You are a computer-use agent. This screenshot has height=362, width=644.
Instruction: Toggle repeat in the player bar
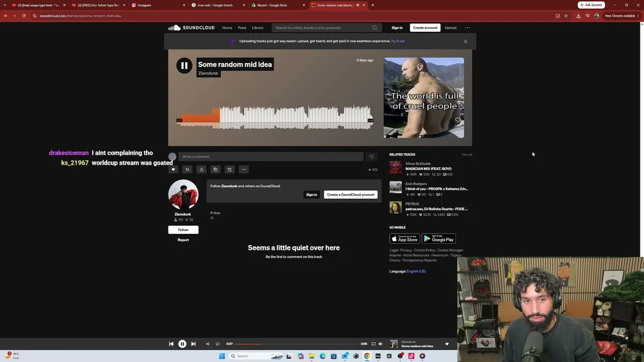[217, 344]
